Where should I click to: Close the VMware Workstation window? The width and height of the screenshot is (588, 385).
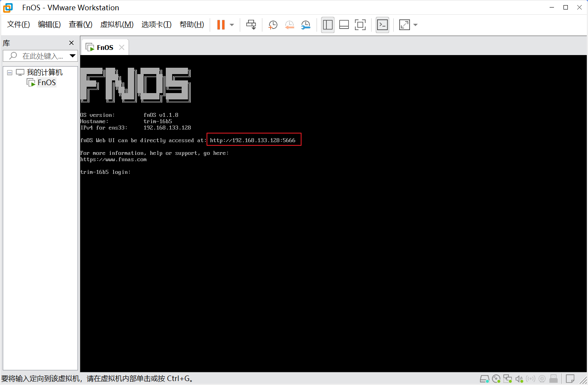click(x=580, y=7)
